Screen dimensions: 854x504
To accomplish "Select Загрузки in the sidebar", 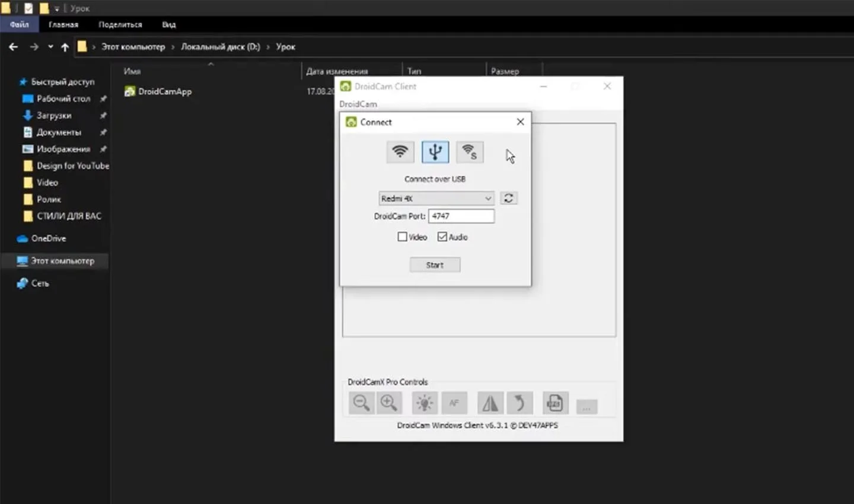I will coord(54,115).
